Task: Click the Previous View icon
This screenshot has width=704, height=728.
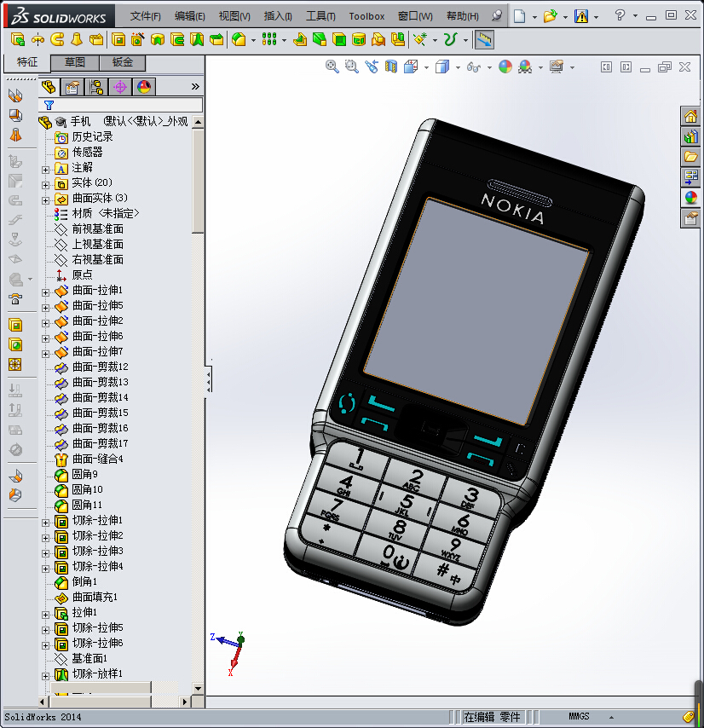Action: pyautogui.click(x=372, y=66)
